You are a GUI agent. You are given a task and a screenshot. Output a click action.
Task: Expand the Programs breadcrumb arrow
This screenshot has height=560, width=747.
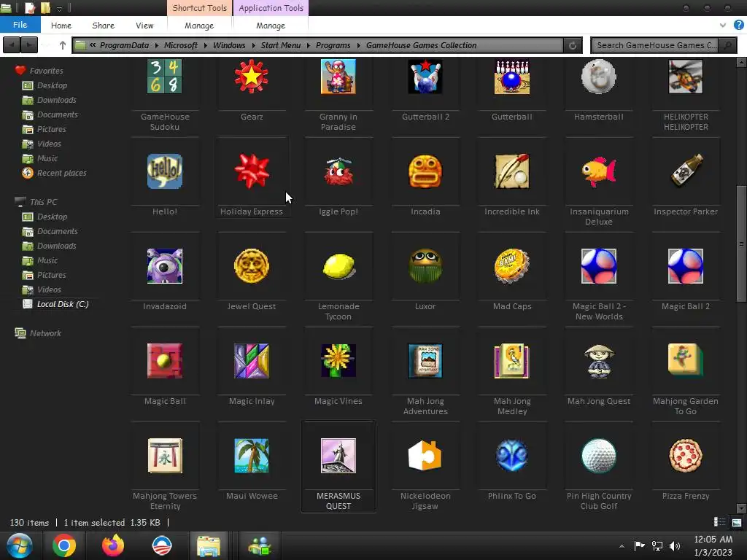coord(358,45)
